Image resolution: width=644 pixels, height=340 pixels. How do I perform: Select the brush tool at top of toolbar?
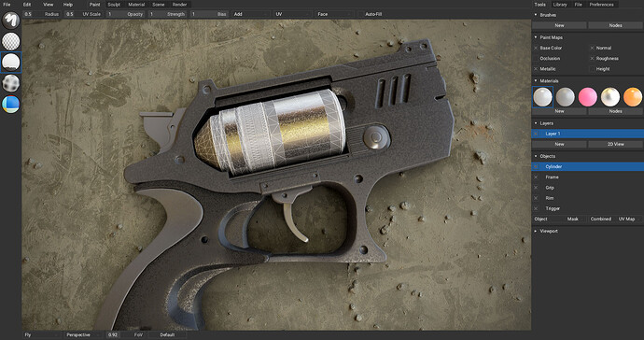click(x=10, y=21)
